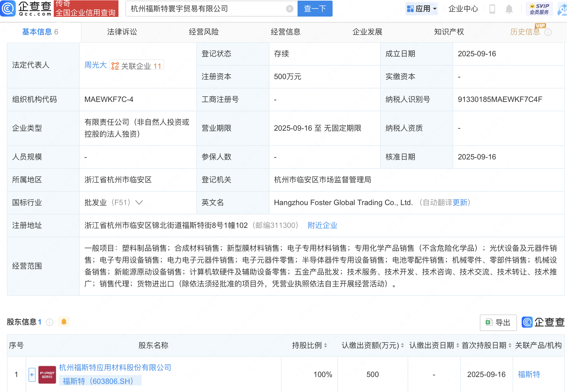Open 附近企业 link next to address
This screenshot has height=392, width=567.
click(x=323, y=225)
